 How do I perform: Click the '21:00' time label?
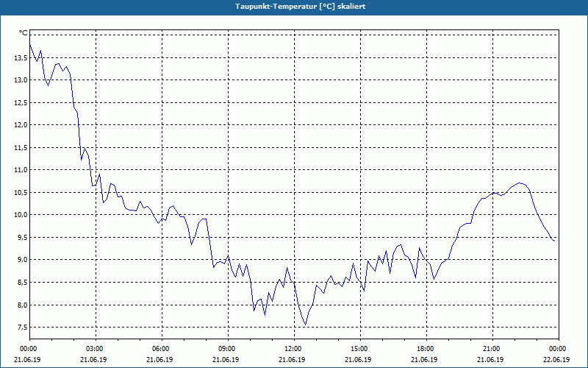coord(490,349)
